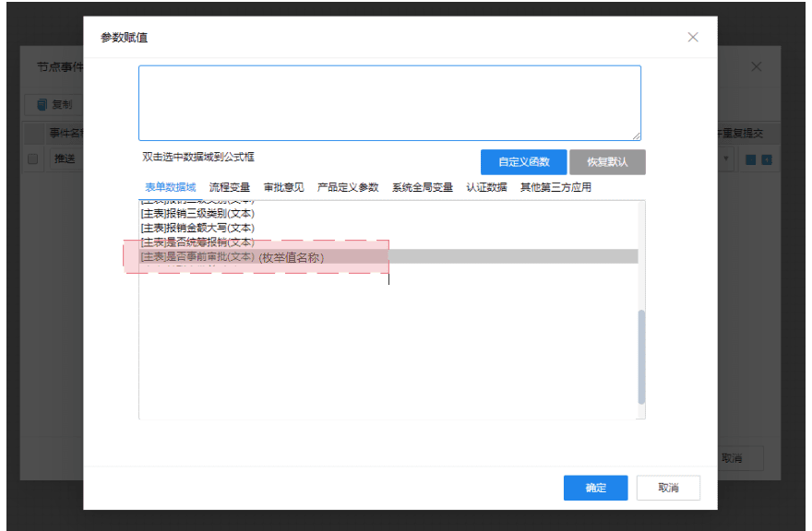Click into the formula text area
This screenshot has width=812, height=531.
(389, 103)
